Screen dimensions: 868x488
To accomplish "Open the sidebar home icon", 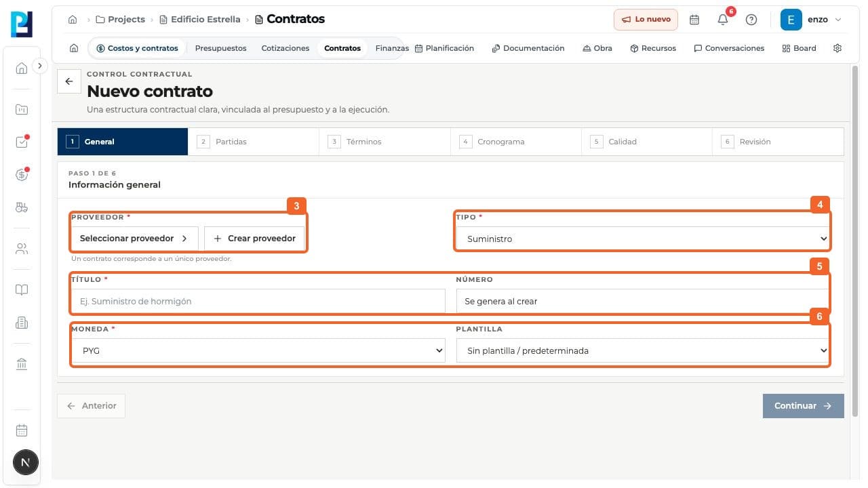I will tap(22, 68).
